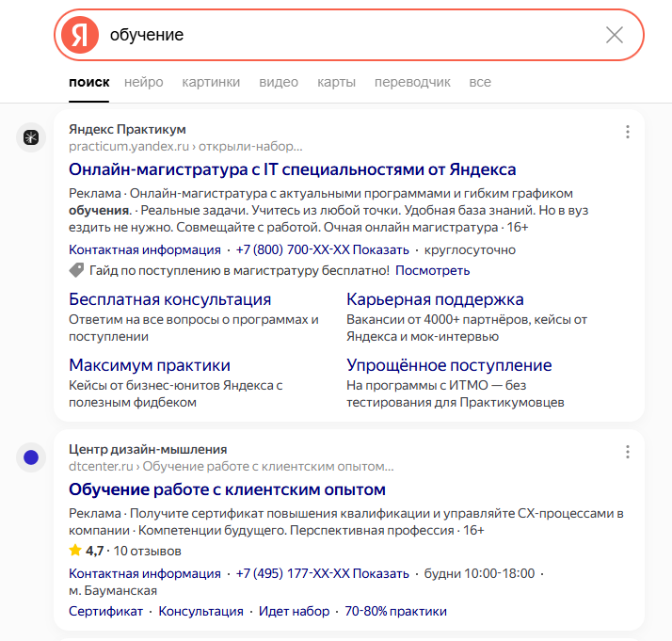The height and width of the screenshot is (641, 672).
Task: Open Консультация quick link
Action: pyautogui.click(x=201, y=612)
